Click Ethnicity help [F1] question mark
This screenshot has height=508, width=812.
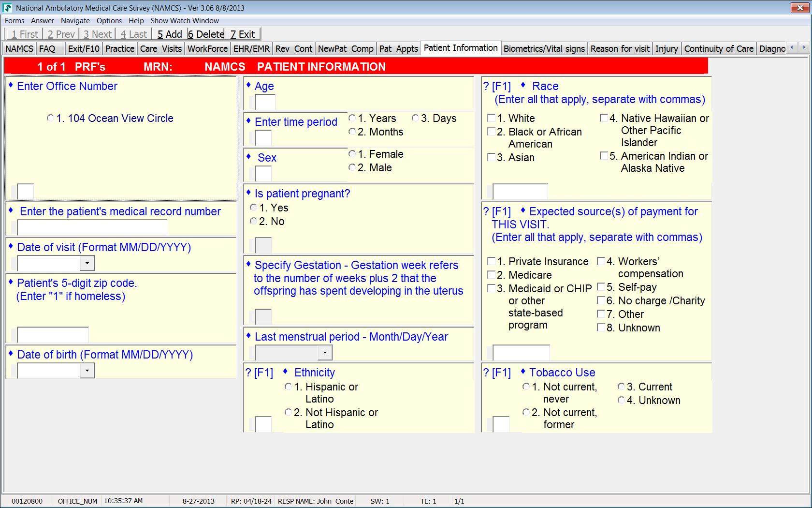(x=259, y=373)
